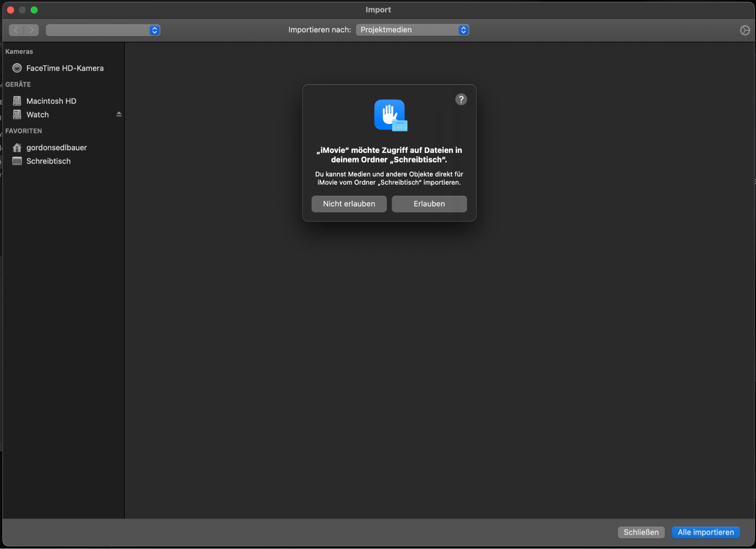Select Macintosh HD in sidebar
The width and height of the screenshot is (756, 549).
64,101
